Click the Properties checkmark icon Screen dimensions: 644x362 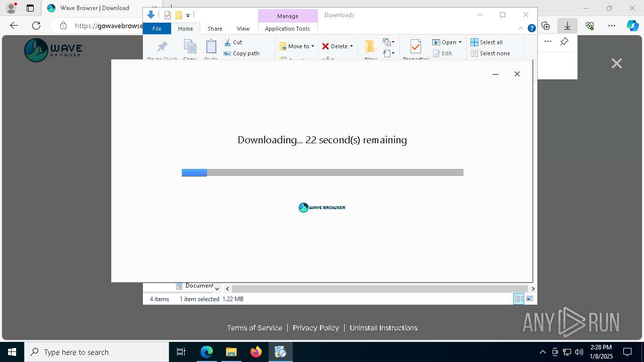[x=416, y=47]
